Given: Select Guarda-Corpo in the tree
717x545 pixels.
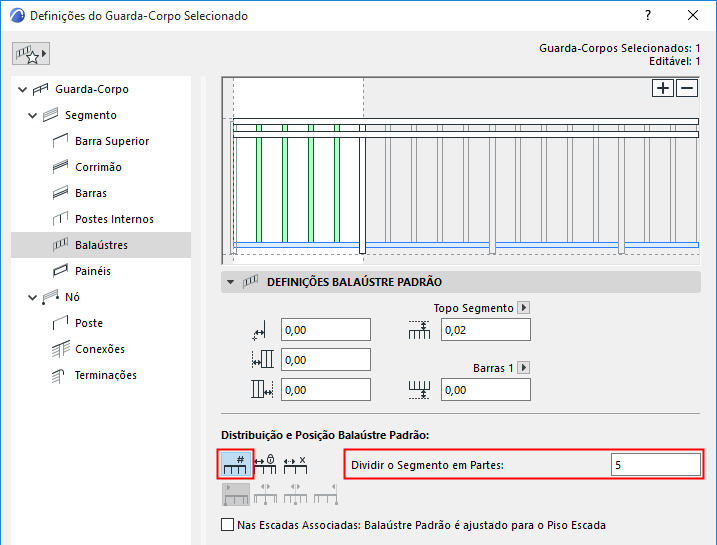Looking at the screenshot, I should tap(91, 89).
